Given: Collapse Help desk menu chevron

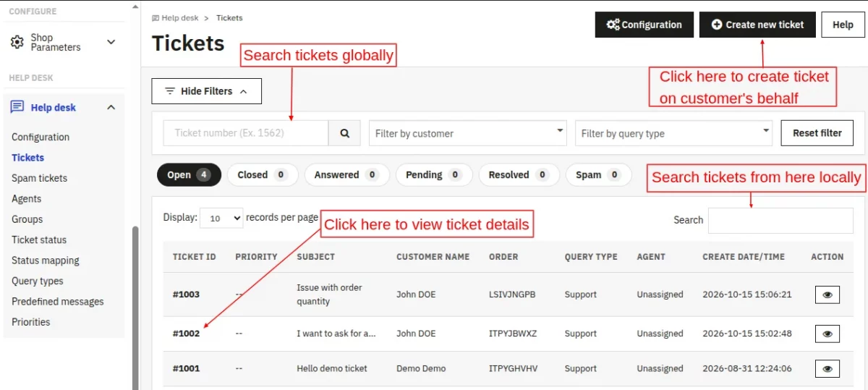Looking at the screenshot, I should pos(111,107).
